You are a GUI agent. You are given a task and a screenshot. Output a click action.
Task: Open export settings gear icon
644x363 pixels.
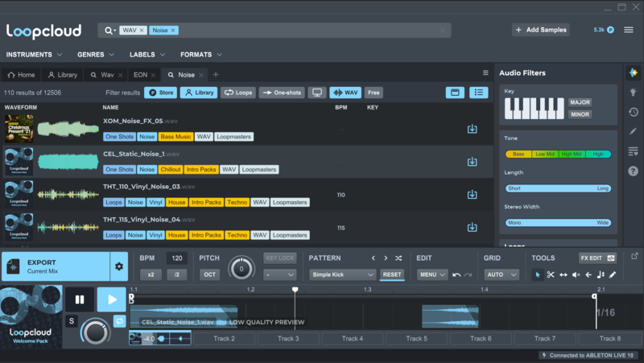[x=119, y=266]
